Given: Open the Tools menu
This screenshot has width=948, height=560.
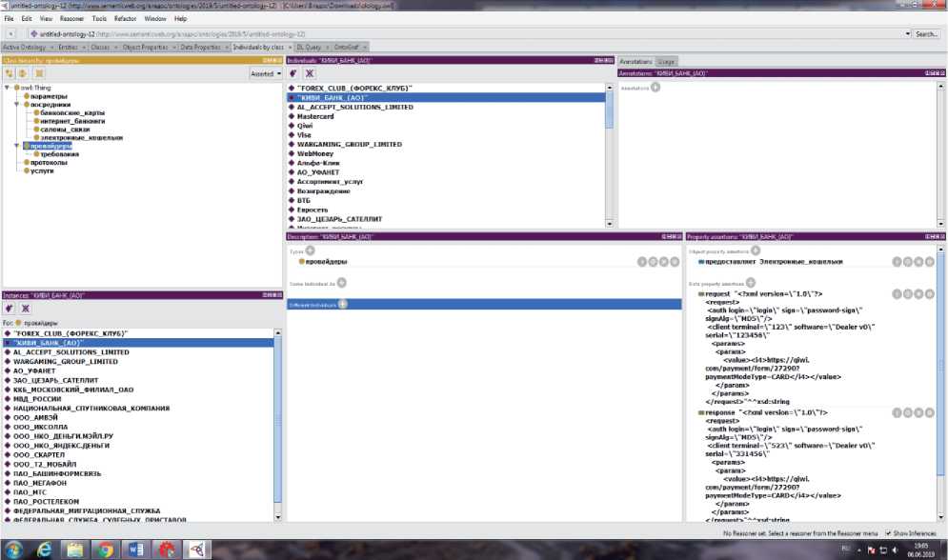Looking at the screenshot, I should point(99,19).
